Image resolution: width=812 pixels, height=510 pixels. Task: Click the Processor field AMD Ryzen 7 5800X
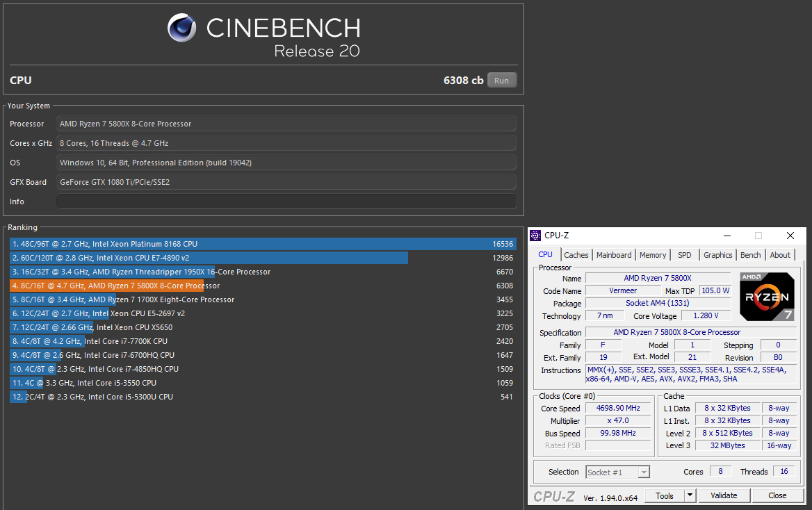[x=286, y=124]
